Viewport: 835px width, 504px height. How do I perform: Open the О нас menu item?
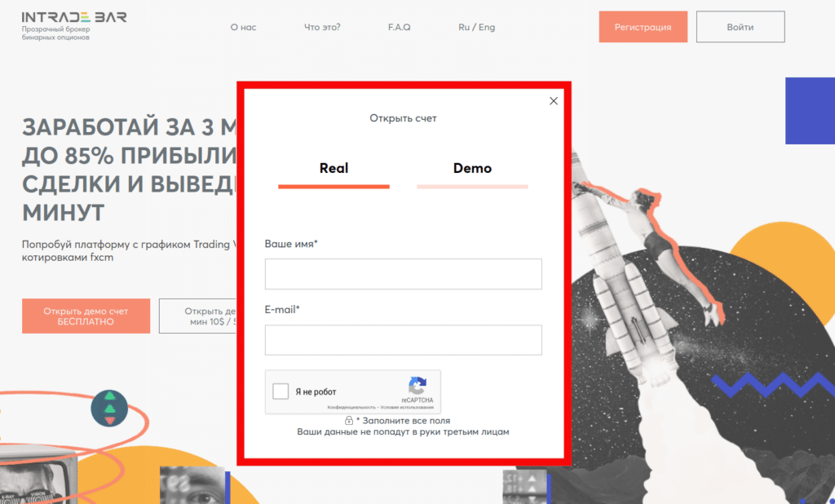[243, 27]
